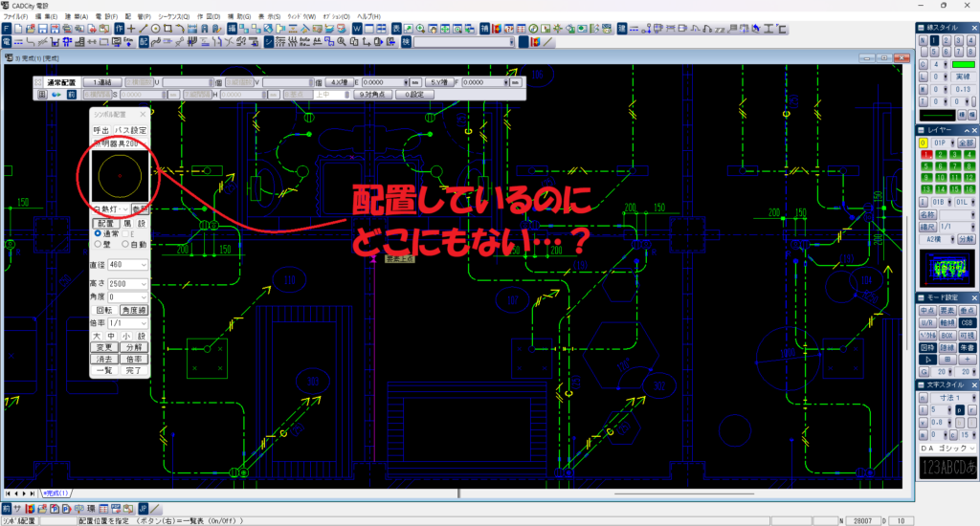Viewport: 980px width, 526px height.
Task: Click the 建 architecture toolbar group icon
Action: point(622,29)
